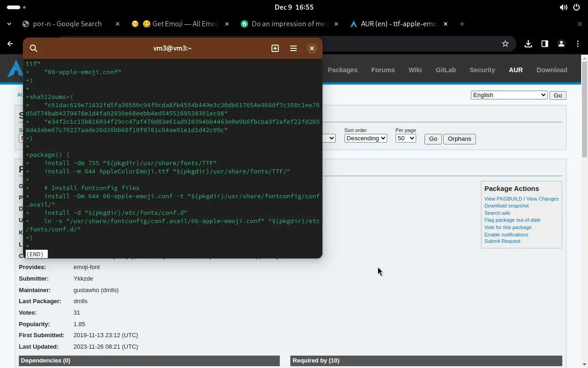Open the terminal hamburger menu
Image resolution: width=588 pixels, height=368 pixels.
coord(294,48)
